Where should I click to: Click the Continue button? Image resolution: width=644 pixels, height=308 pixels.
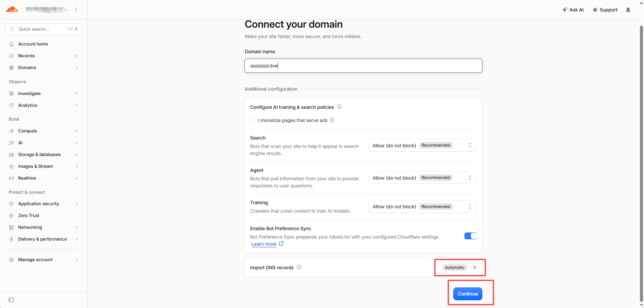tap(468, 294)
